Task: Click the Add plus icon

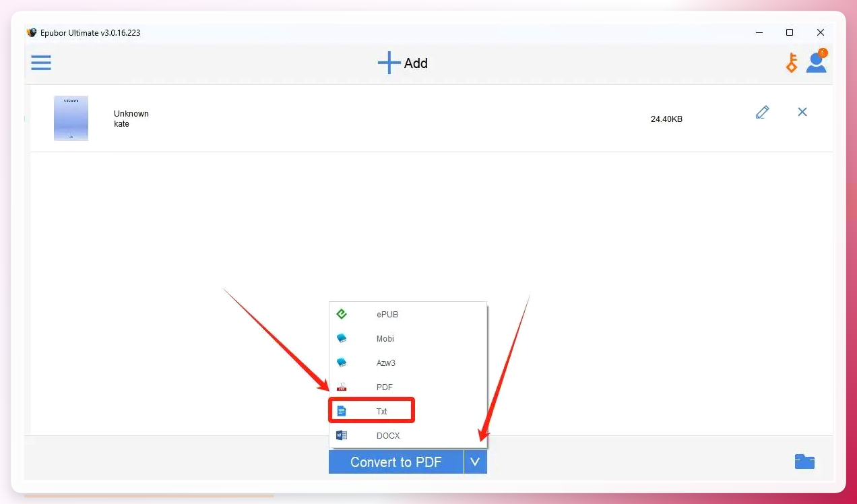Action: [x=389, y=63]
